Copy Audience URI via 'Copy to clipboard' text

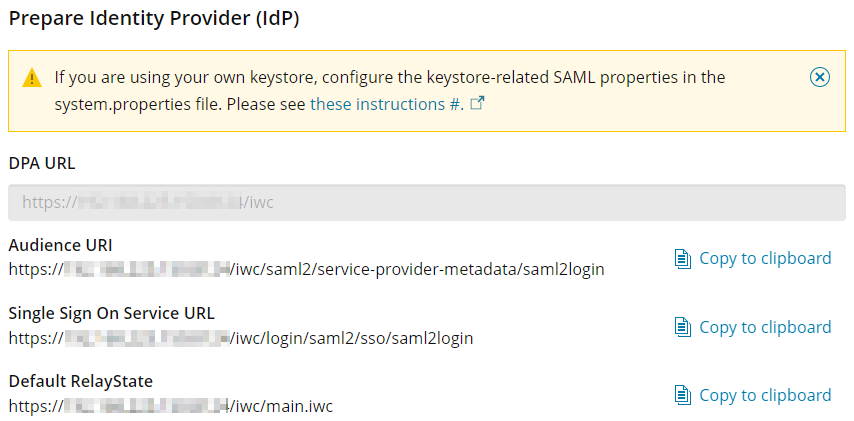(x=765, y=258)
